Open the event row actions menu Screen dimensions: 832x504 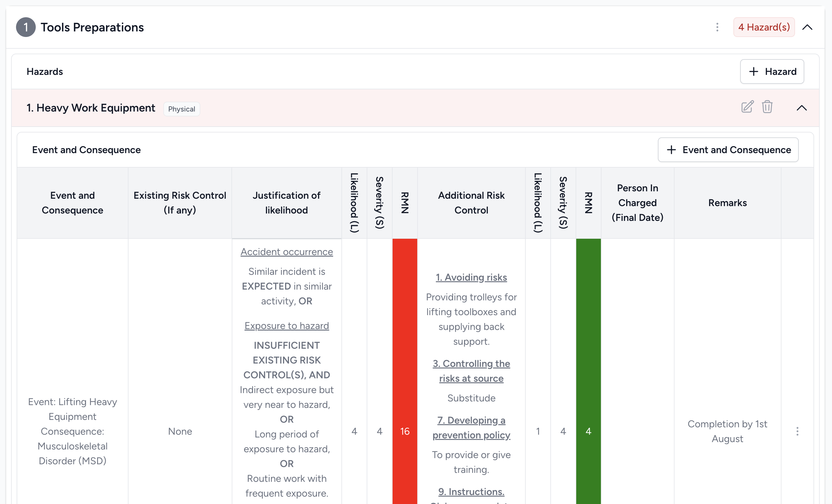pyautogui.click(x=797, y=431)
